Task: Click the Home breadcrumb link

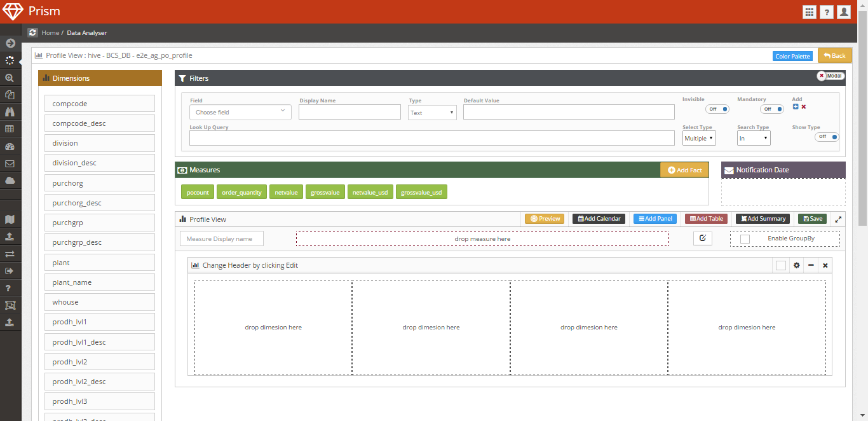Action: click(x=50, y=32)
